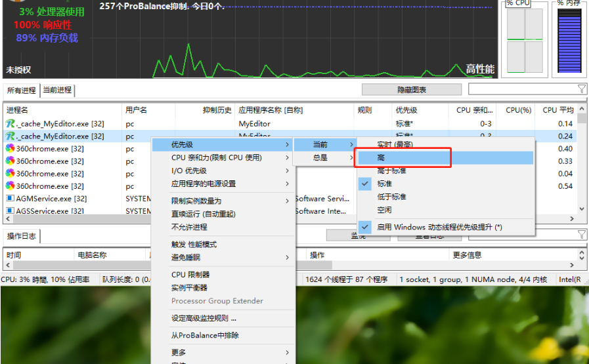
Task: Choose 不允许进程 menu item
Action: [223, 227]
